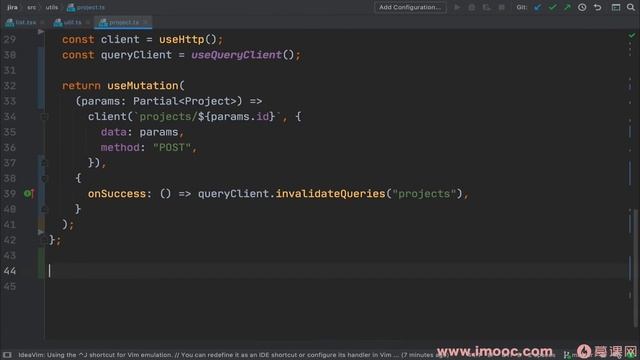Click useMutation on line 32
Screen dimensions: 640x360
[143, 86]
